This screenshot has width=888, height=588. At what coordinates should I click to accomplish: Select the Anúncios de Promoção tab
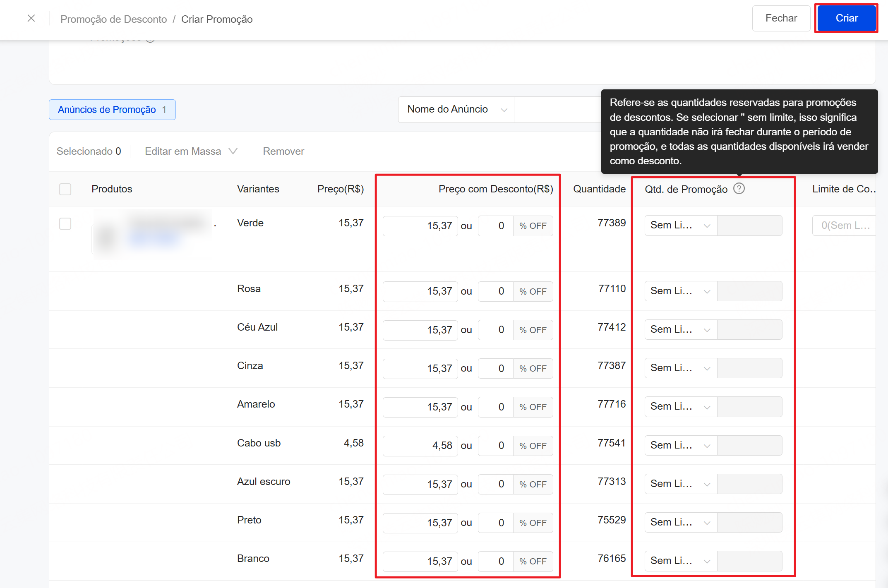[112, 110]
